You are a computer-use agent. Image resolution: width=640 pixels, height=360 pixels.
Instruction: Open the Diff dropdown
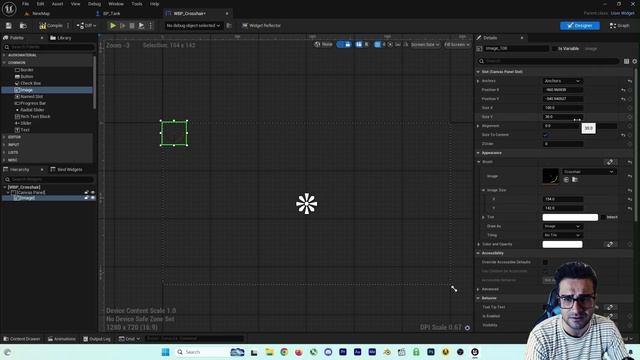coord(86,26)
